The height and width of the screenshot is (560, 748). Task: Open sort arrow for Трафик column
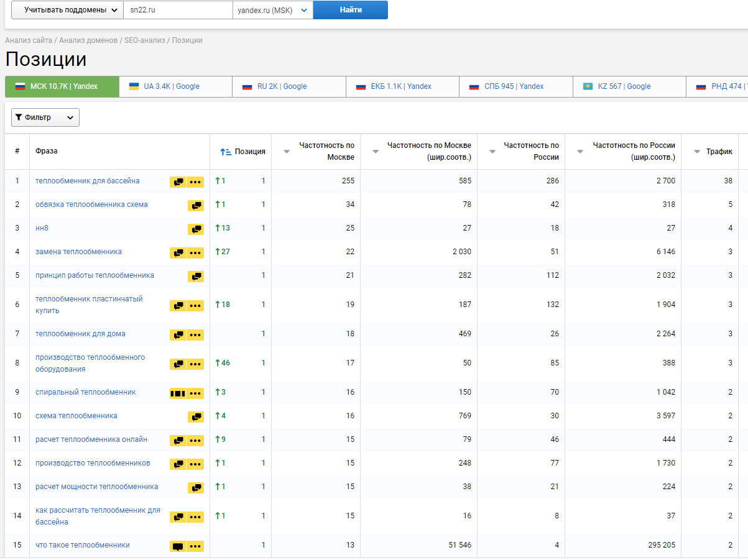coord(697,152)
